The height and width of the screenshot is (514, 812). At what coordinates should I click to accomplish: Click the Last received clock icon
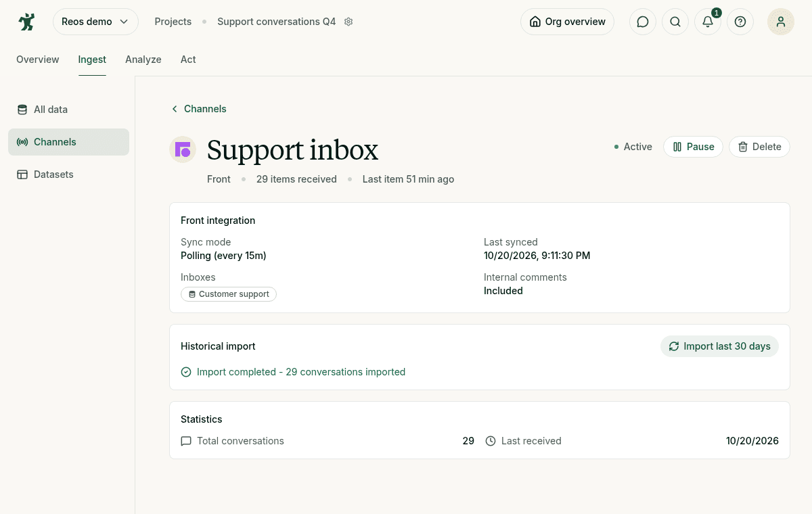491,441
